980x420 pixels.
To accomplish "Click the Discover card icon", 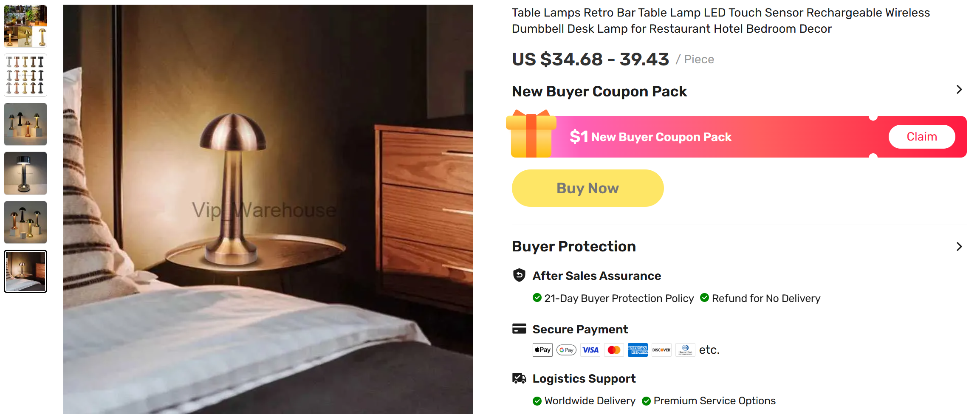I will coord(661,350).
